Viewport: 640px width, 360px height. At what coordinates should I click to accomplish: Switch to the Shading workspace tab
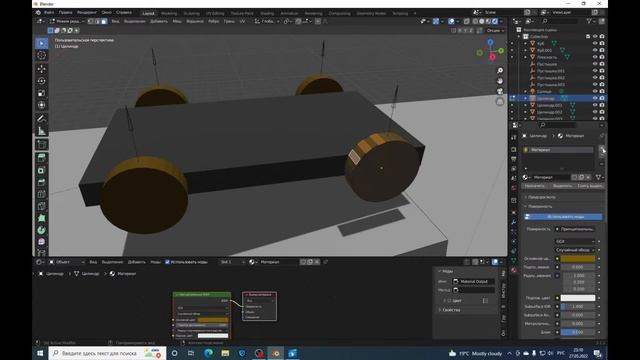pos(267,13)
